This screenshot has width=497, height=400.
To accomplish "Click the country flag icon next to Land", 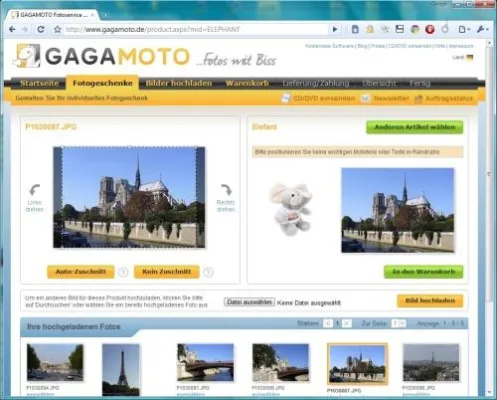I will pyautogui.click(x=469, y=57).
